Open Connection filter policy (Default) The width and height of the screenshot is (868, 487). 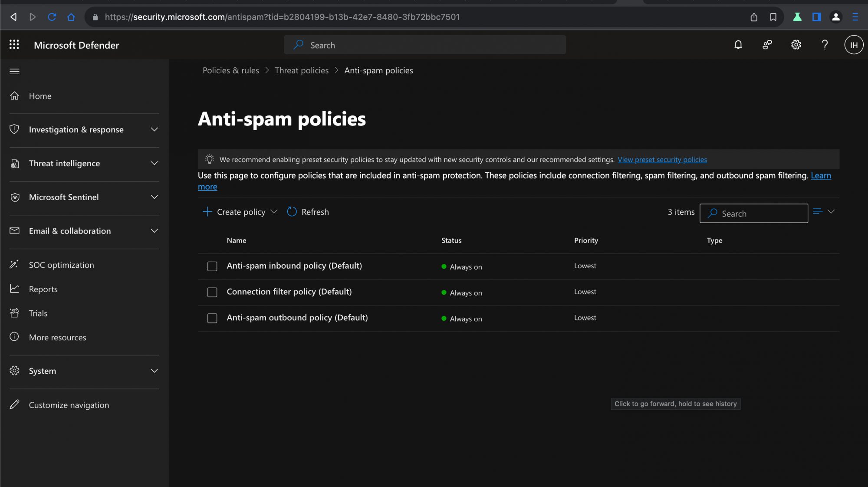pyautogui.click(x=289, y=292)
